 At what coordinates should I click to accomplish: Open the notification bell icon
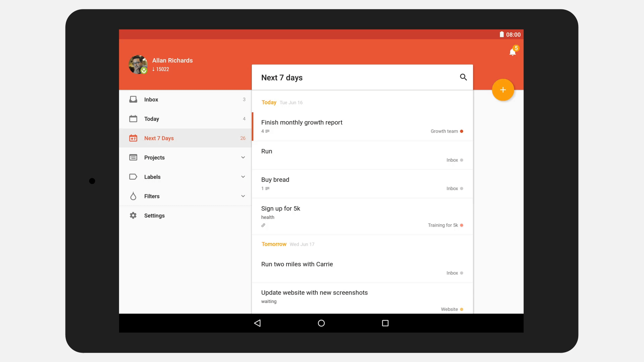tap(513, 52)
